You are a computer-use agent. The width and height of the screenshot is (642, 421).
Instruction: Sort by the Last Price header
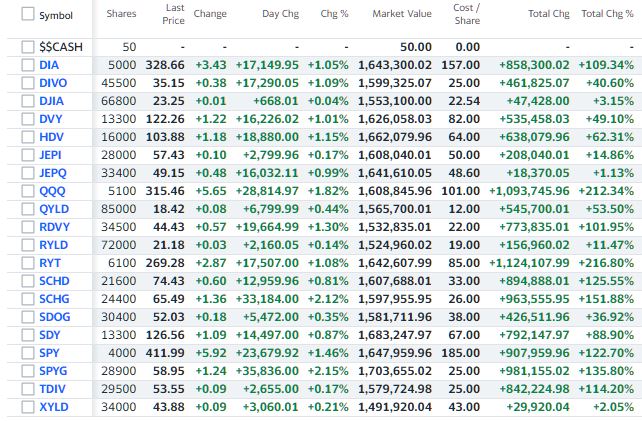coord(173,14)
